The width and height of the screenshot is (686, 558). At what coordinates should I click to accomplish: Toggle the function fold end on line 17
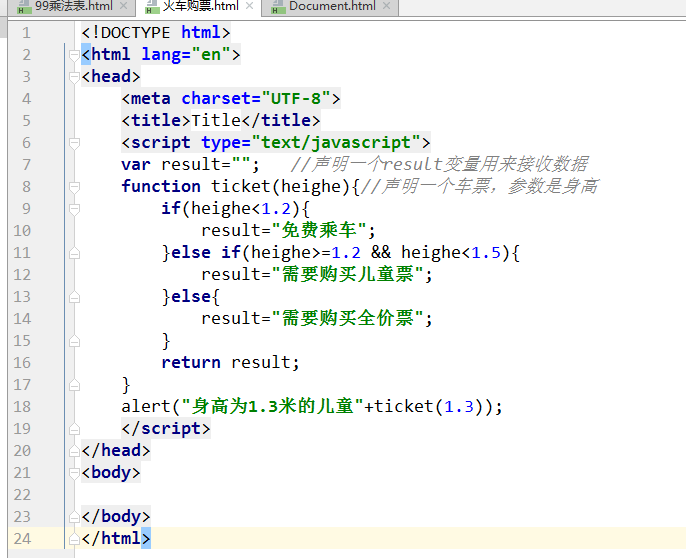74,385
